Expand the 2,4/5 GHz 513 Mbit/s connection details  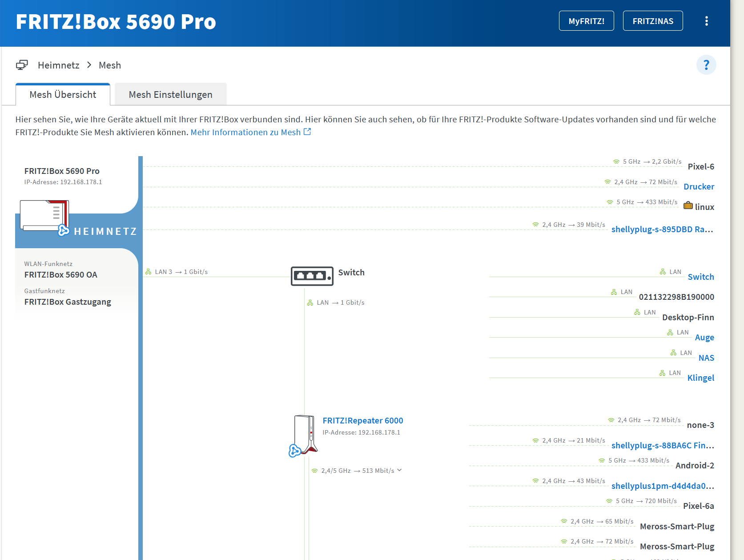click(x=399, y=470)
